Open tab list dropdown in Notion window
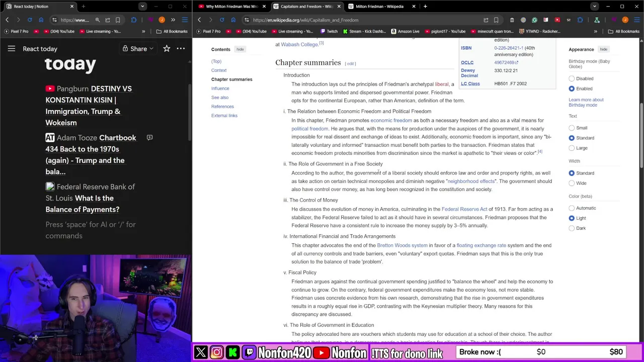This screenshot has height=362, width=644. (x=142, y=7)
